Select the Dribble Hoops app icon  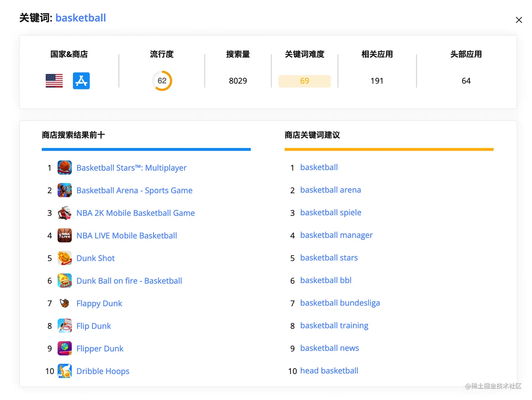(64, 371)
